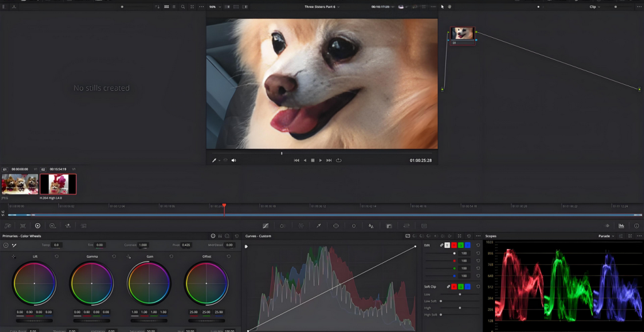The height and width of the screenshot is (332, 644).
Task: Select the qualifier eyedropper tool below viewer
Action: [214, 160]
